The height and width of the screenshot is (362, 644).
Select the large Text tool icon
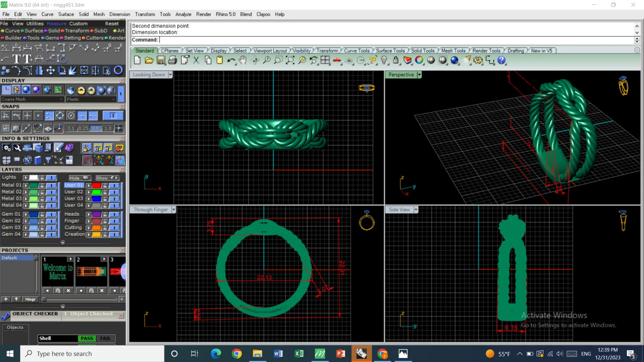coord(17,59)
